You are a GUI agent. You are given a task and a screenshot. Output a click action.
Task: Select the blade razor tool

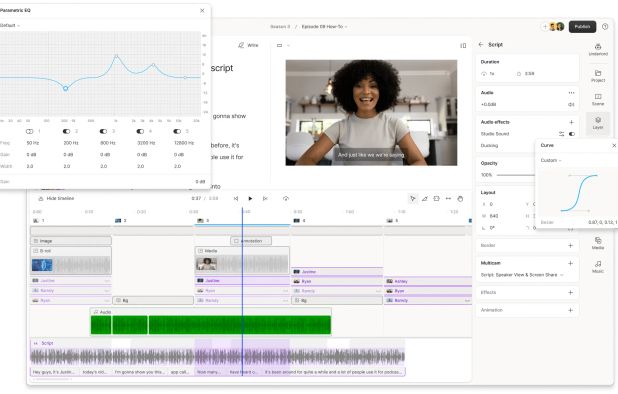click(424, 199)
